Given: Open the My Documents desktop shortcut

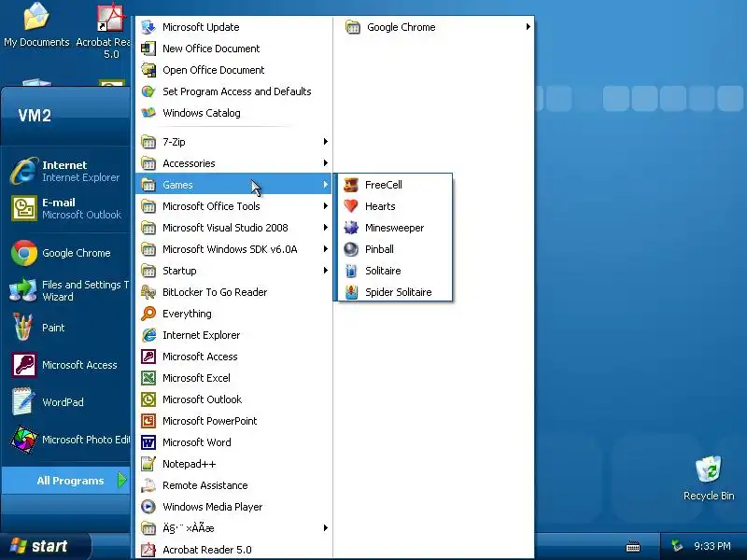Looking at the screenshot, I should [36, 25].
